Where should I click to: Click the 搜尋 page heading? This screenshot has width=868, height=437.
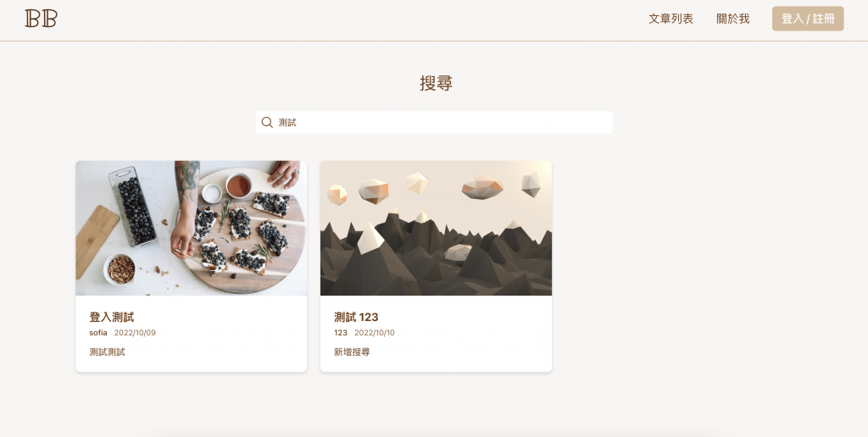(437, 84)
